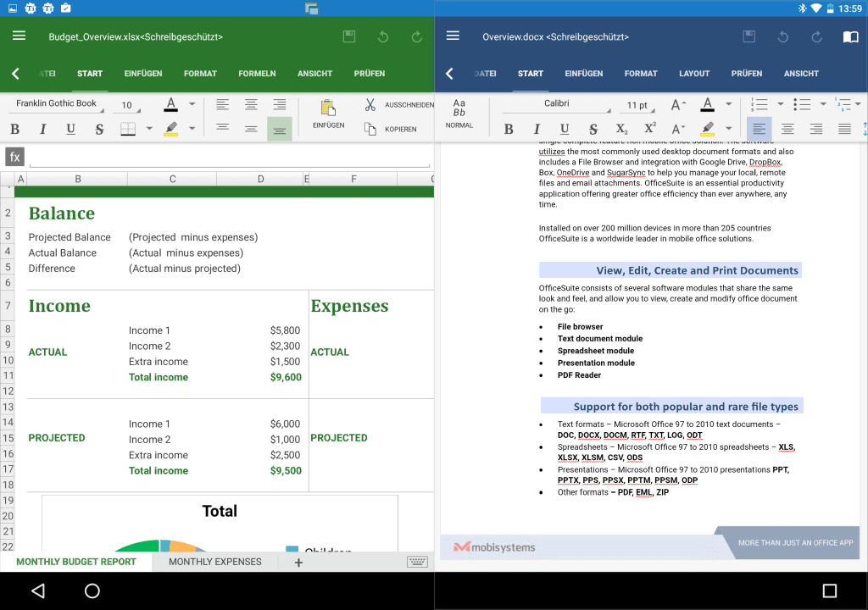The height and width of the screenshot is (610, 868).
Task: Switch to the MONTHLY EXPENSES sheet tab
Action: pos(214,562)
